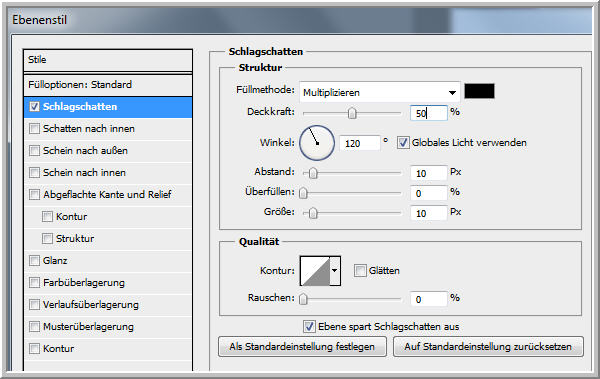The image size is (600, 379).
Task: Select Fülloptionen: Standard entry
Action: (x=108, y=85)
